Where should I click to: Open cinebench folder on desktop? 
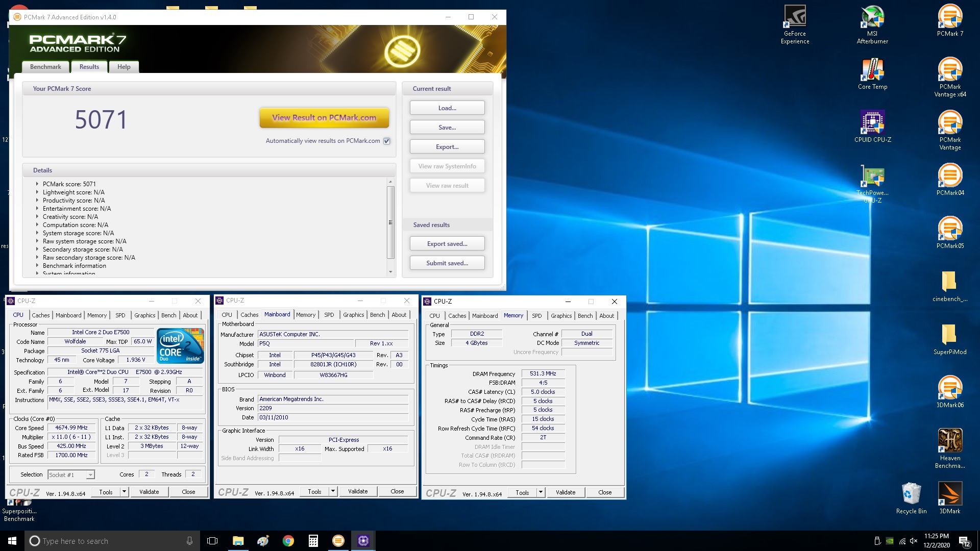pyautogui.click(x=950, y=286)
